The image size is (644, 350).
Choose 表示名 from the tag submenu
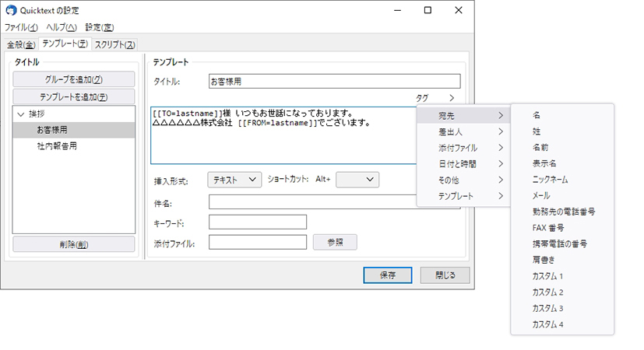(544, 163)
